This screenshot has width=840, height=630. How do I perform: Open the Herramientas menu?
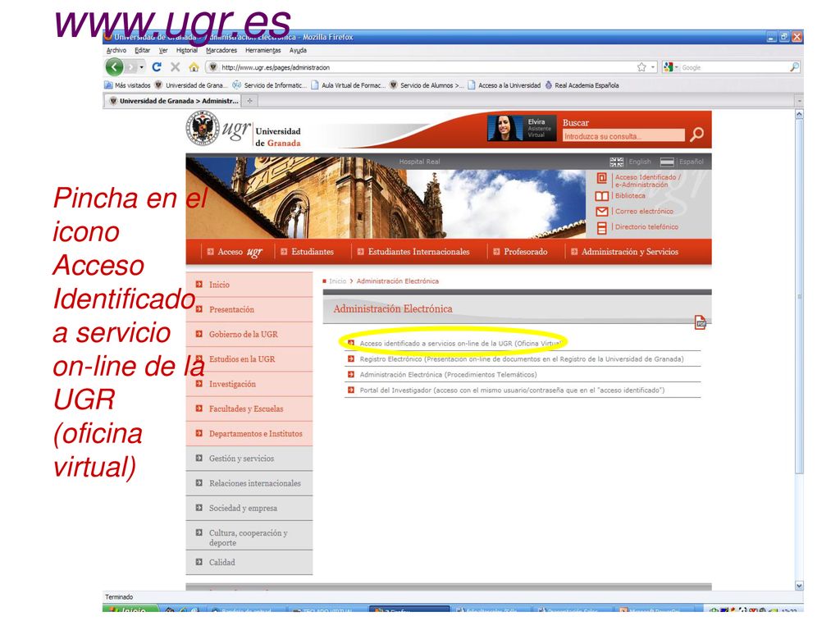coord(263,50)
